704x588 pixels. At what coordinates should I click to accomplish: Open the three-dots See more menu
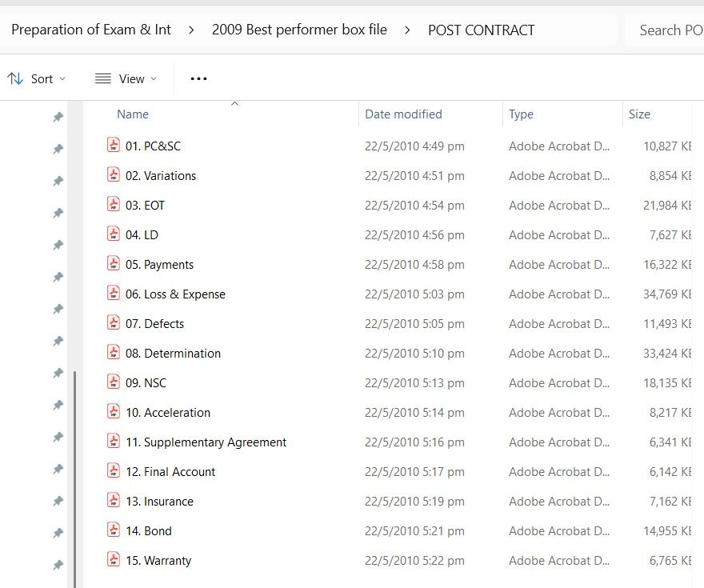(x=198, y=78)
